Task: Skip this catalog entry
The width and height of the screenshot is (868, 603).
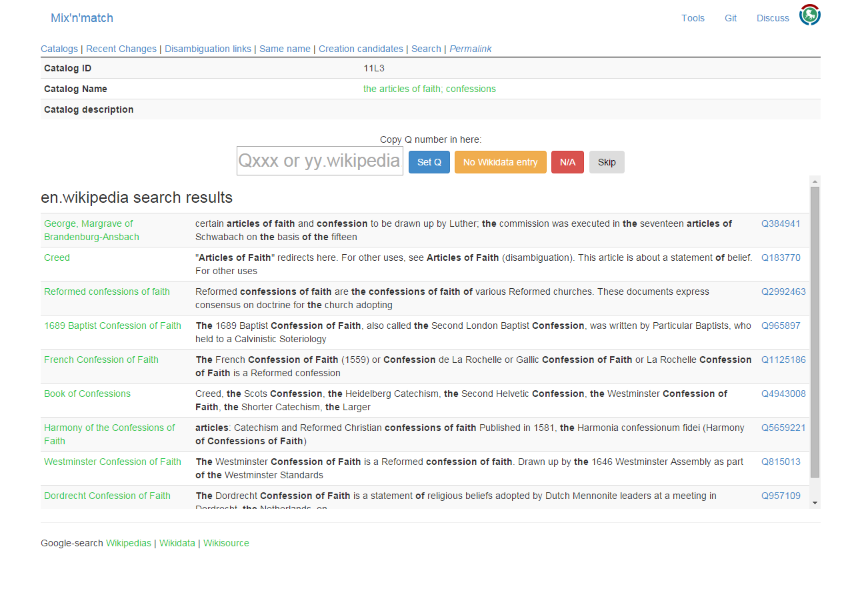Action: click(606, 162)
